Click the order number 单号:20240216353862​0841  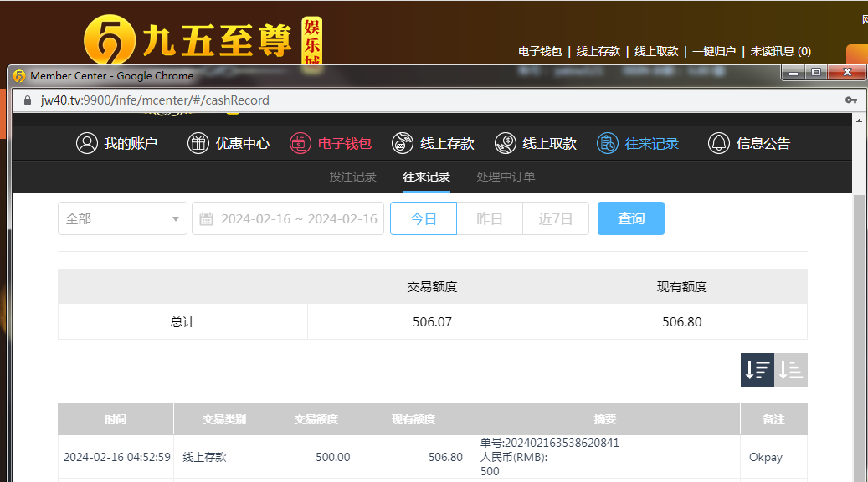coord(549,443)
